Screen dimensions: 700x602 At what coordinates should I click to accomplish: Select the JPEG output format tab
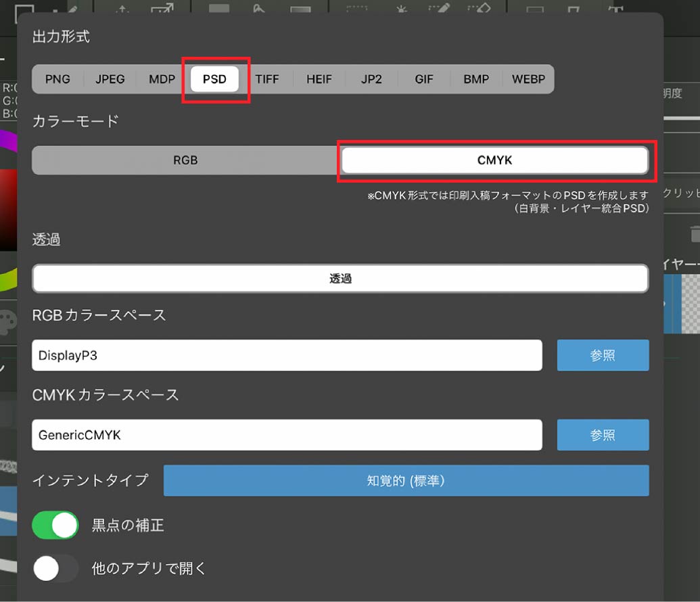point(110,79)
